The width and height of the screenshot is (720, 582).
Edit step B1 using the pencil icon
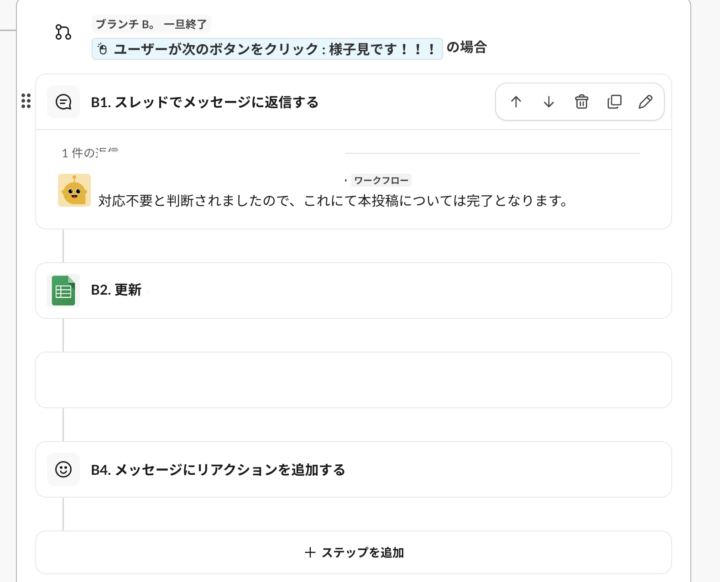click(x=646, y=102)
